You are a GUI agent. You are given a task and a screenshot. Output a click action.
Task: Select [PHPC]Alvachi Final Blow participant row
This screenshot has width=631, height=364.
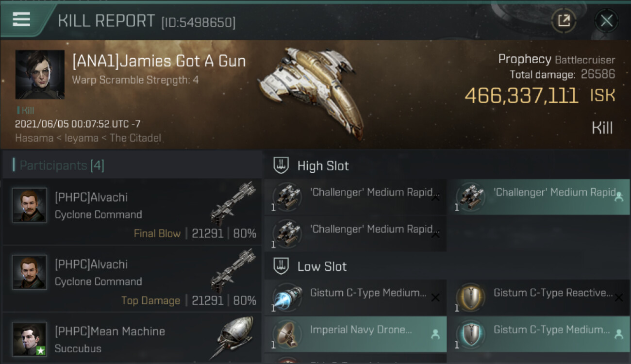tap(132, 212)
